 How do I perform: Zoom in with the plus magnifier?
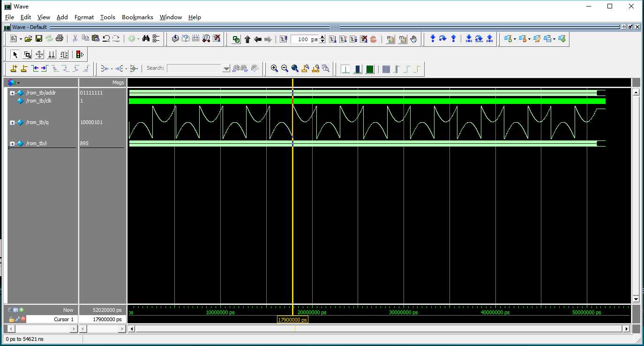point(274,68)
